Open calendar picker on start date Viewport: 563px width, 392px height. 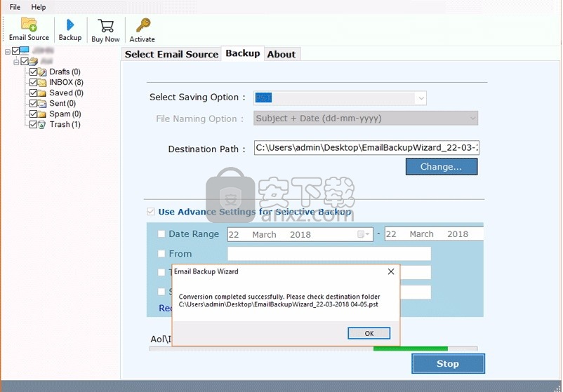[x=364, y=234]
